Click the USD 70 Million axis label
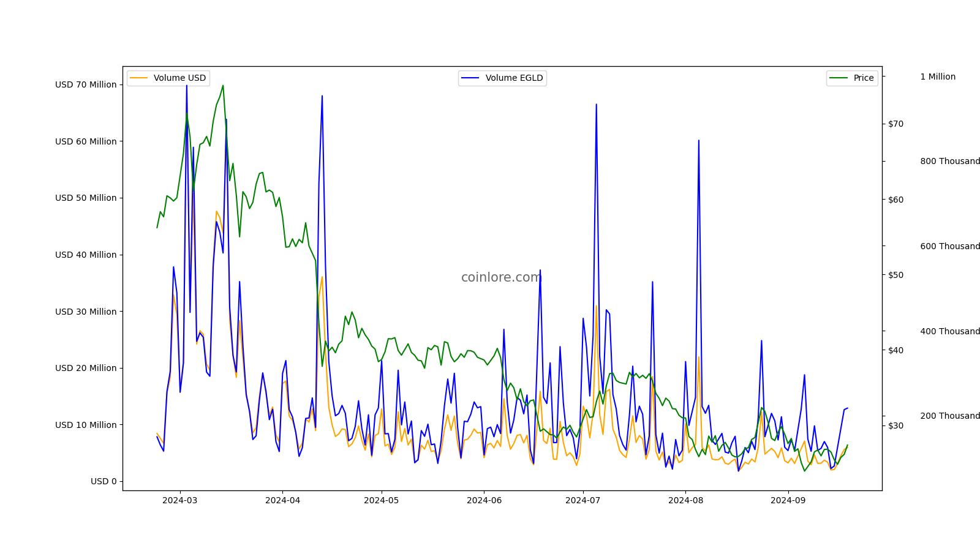Viewport: 980px width, 551px height. click(86, 84)
